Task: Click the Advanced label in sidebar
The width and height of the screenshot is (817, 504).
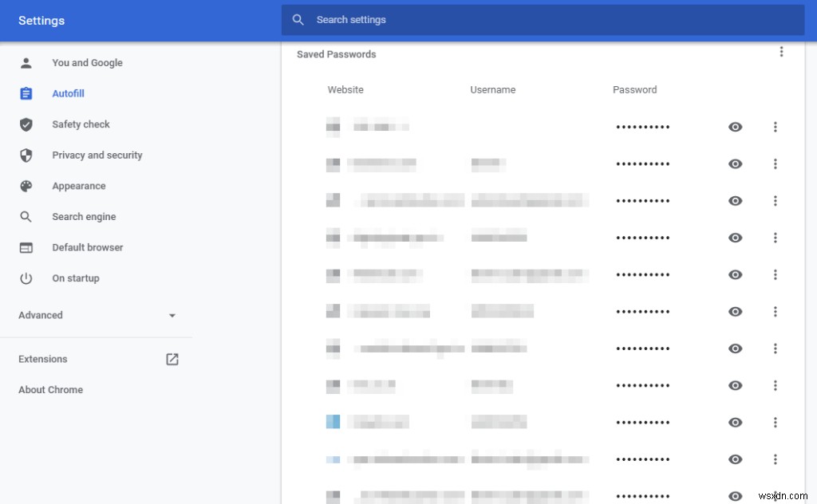Action: coord(41,316)
